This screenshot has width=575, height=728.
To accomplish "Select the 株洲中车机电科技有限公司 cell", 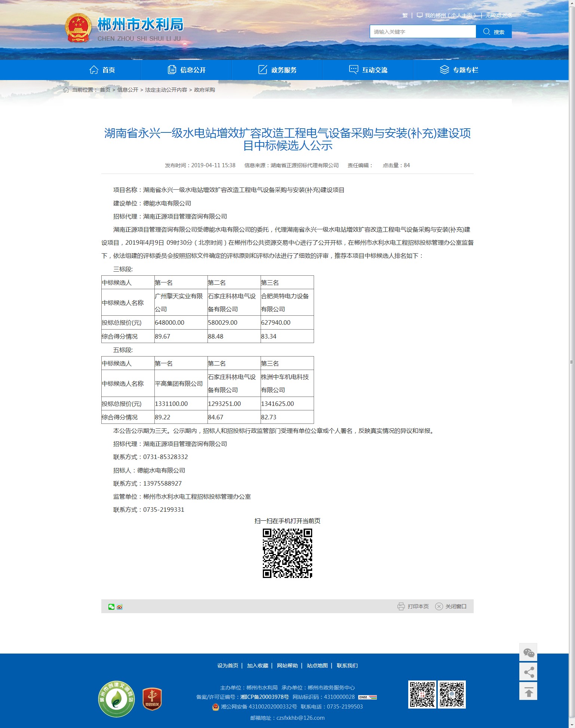I will 287,383.
